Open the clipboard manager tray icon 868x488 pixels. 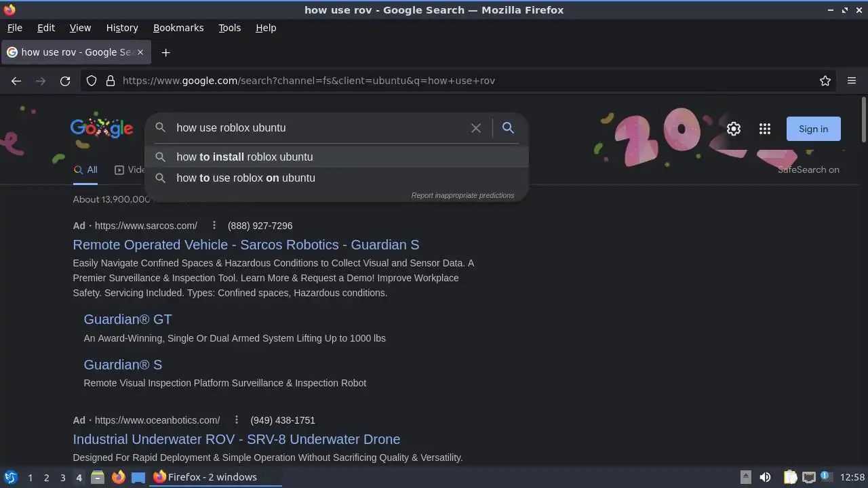pos(790,477)
